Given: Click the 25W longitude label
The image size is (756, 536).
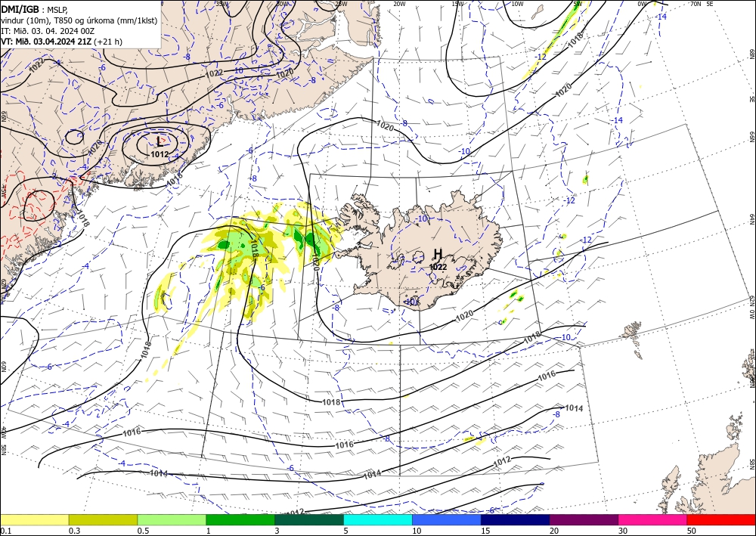Looking at the screenshot, I should pos(342,3).
